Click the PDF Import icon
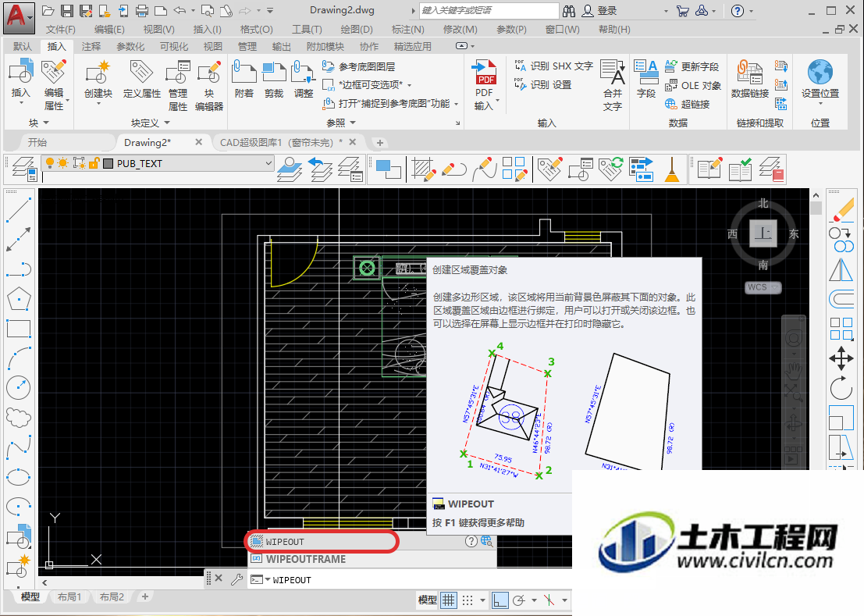The image size is (864, 616). tap(485, 72)
